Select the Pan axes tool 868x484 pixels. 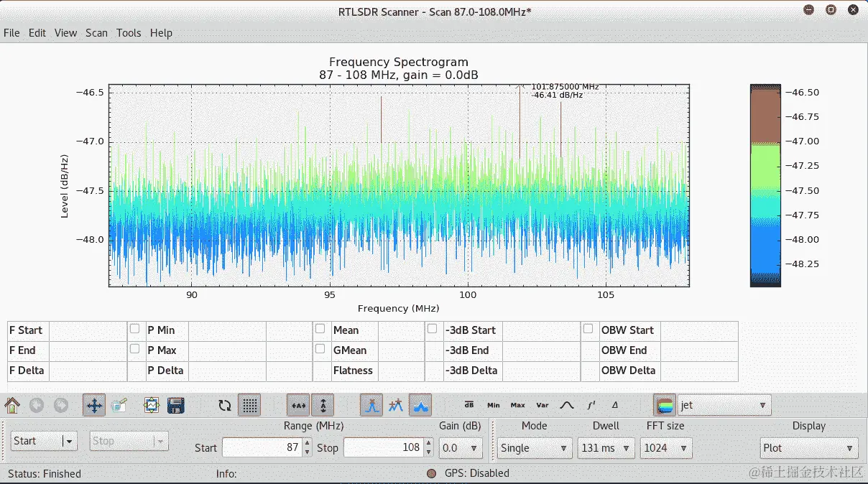point(94,405)
